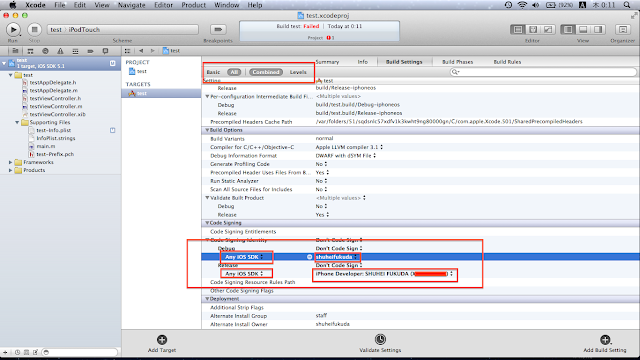This screenshot has height=360, width=640.
Task: Select the Basic settings filter
Action: (x=213, y=72)
